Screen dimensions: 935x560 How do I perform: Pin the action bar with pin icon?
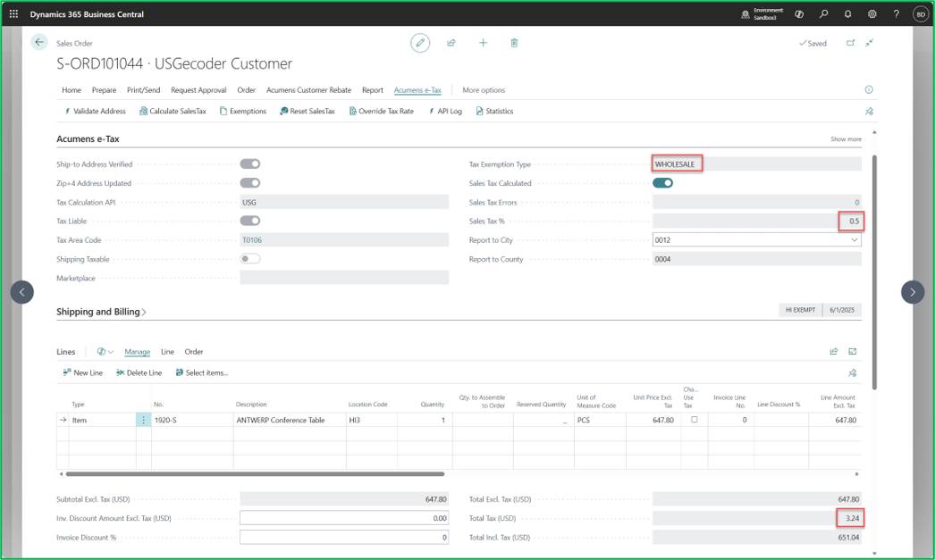click(870, 111)
